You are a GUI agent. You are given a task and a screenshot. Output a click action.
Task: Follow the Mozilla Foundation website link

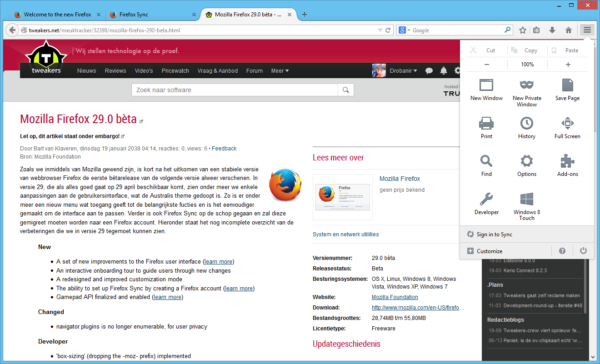pyautogui.click(x=395, y=297)
